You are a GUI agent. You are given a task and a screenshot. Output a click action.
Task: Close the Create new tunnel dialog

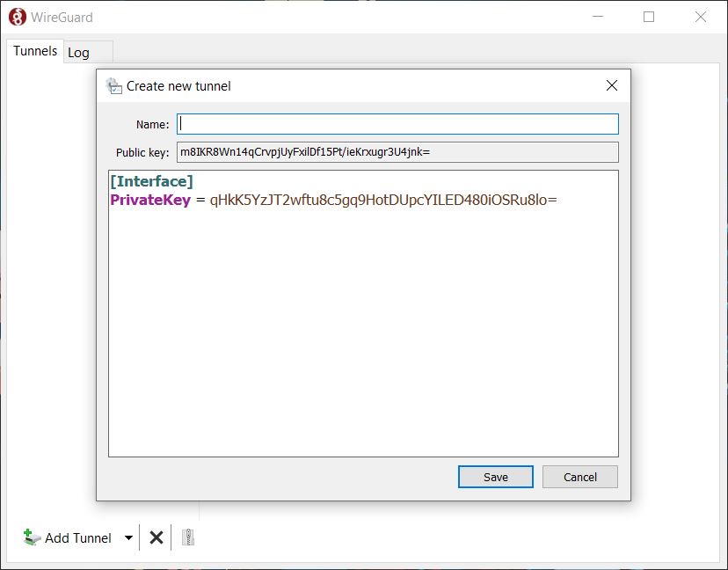[x=612, y=85]
